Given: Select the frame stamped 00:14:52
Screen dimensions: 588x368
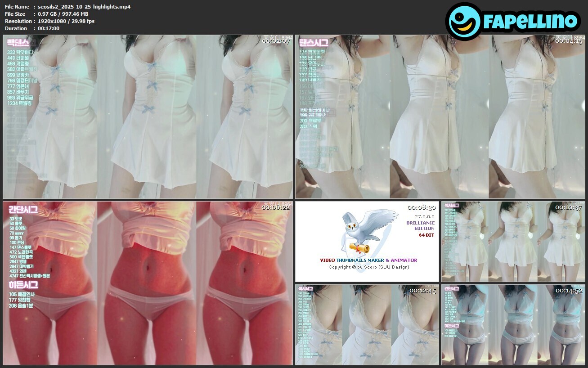Looking at the screenshot, I should coord(513,324).
